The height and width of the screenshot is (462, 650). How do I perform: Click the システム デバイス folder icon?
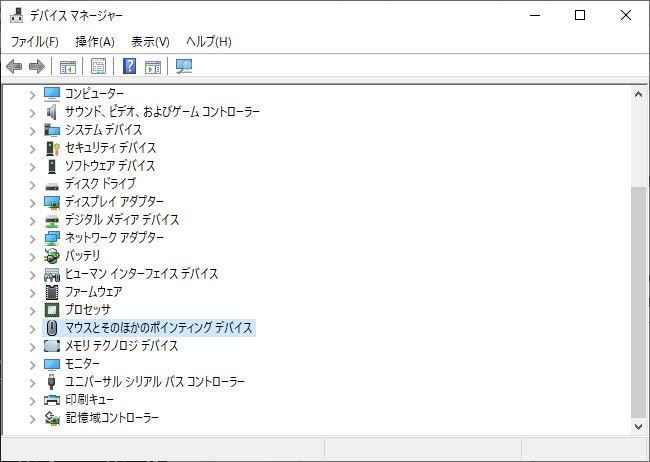(52, 130)
